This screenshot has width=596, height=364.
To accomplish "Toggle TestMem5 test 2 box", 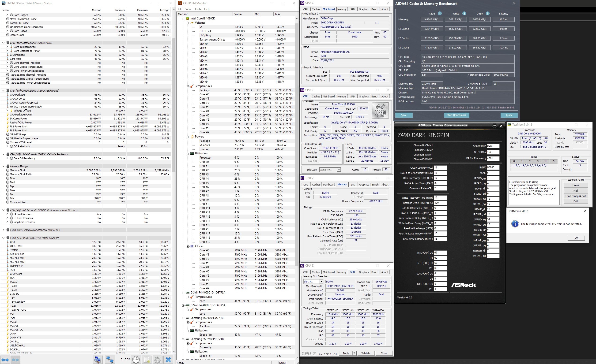I will click(530, 161).
